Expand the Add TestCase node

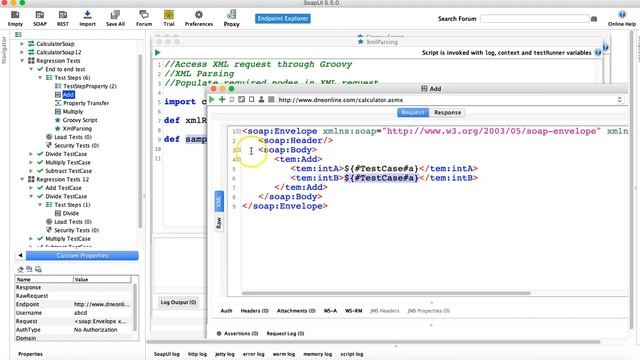point(31,188)
